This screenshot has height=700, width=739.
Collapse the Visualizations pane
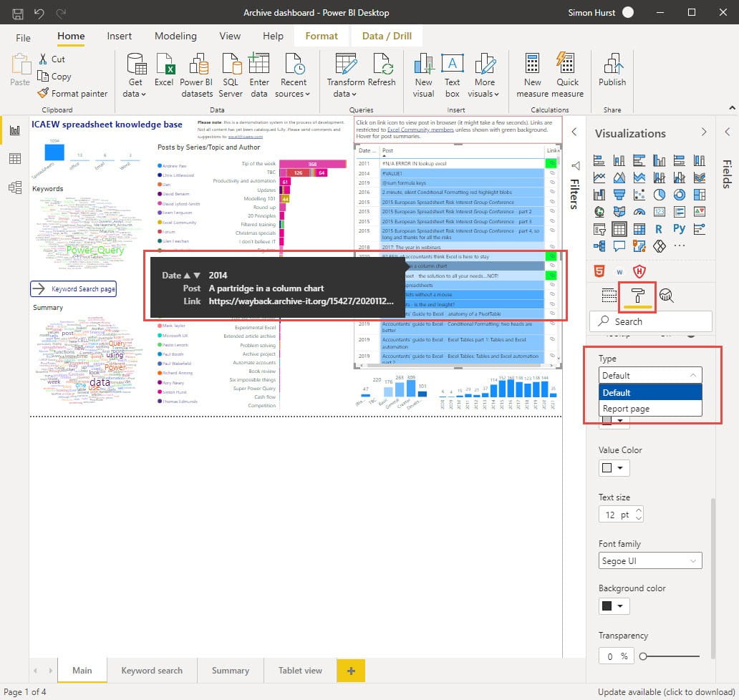point(702,132)
